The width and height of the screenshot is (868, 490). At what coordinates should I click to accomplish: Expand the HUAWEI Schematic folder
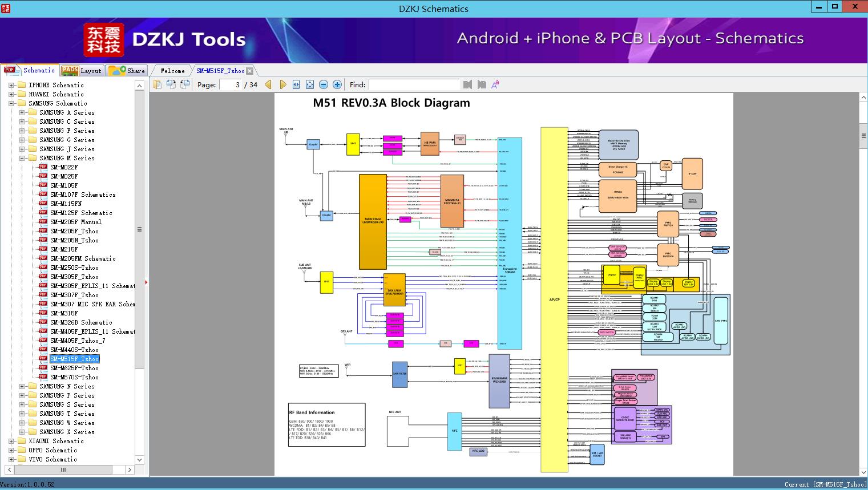[11, 94]
